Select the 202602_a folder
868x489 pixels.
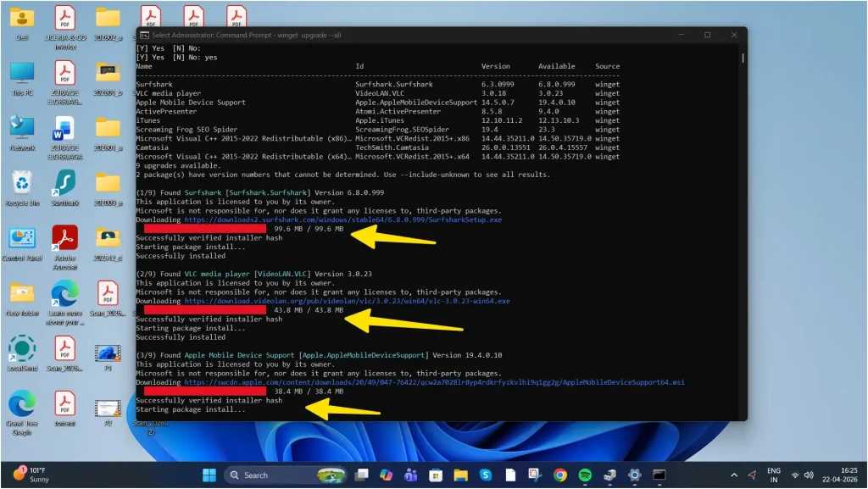(x=108, y=24)
